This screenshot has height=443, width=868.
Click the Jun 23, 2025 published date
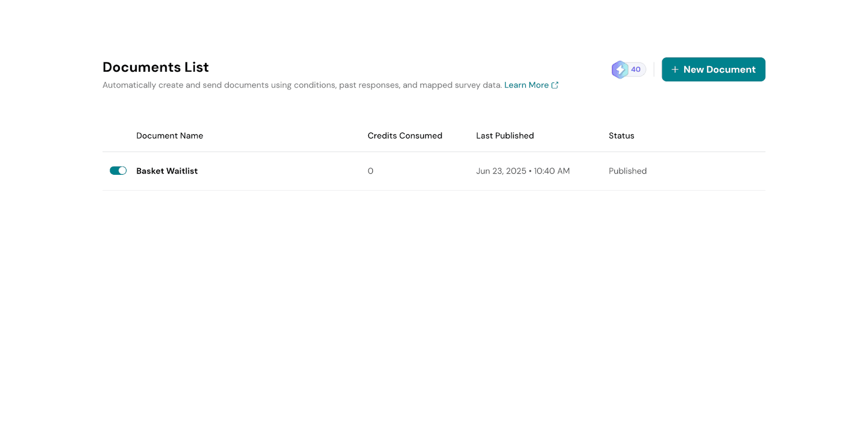[501, 171]
